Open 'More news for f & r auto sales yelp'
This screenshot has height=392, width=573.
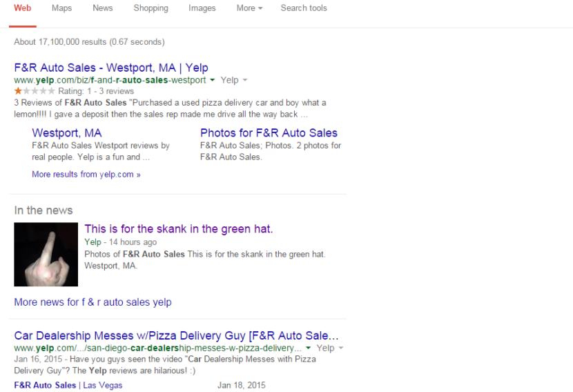click(93, 302)
